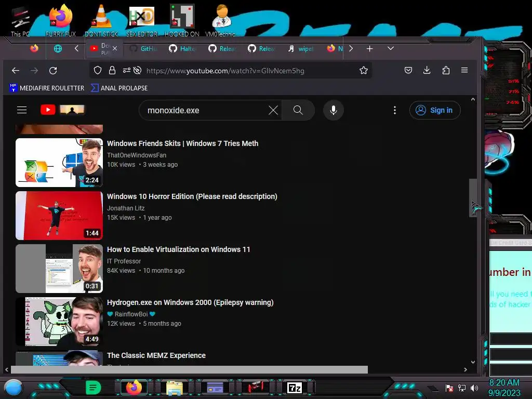Open Hydrogen.exe on Windows 2000 video
532x399 pixels.
(x=190, y=303)
